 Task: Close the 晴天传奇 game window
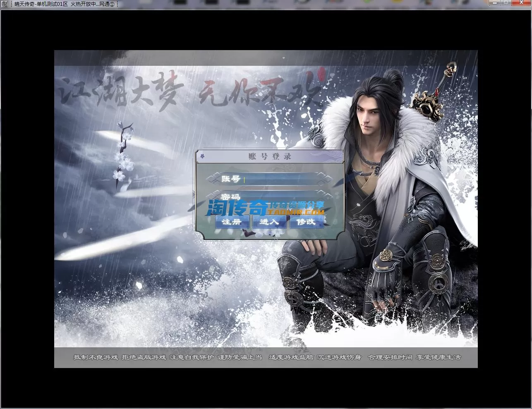click(520, 2)
